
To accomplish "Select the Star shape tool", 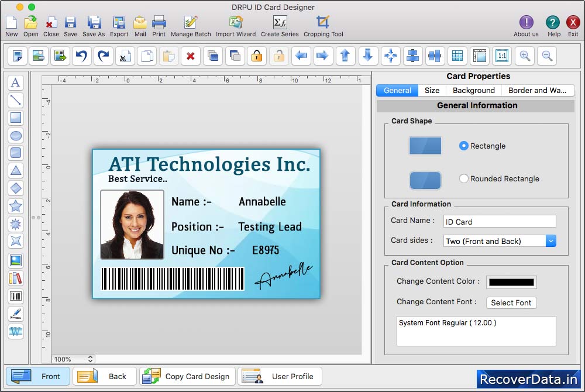I will pos(16,206).
